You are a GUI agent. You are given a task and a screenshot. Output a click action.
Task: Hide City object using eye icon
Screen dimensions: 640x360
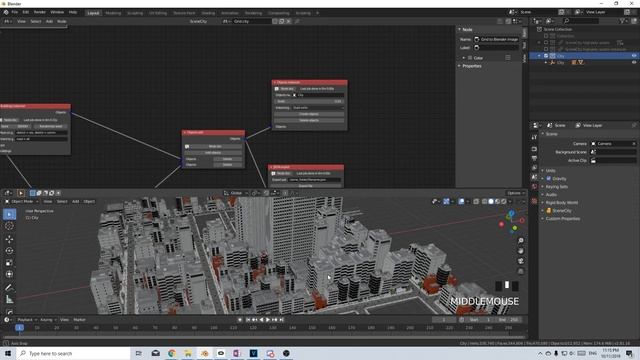coord(634,62)
